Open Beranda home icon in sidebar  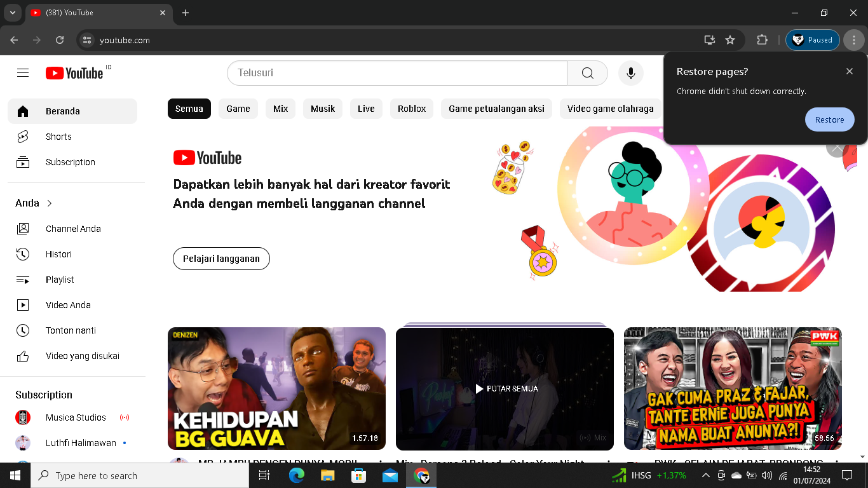coord(23,111)
